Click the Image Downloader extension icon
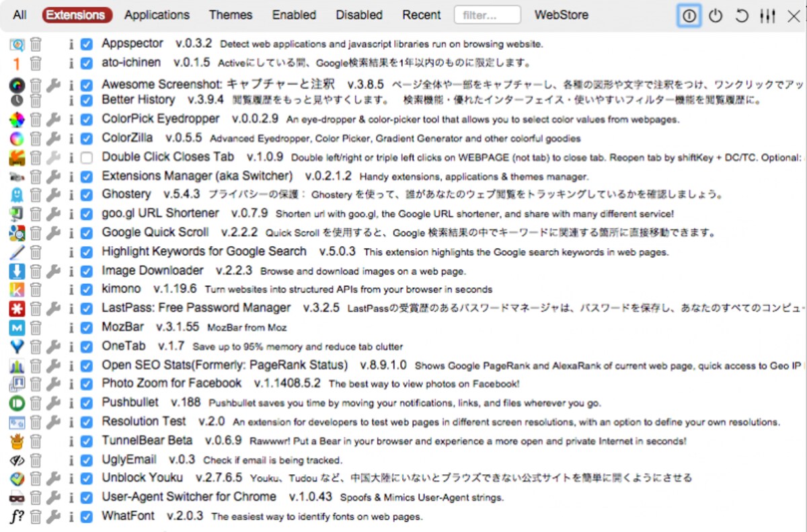 [17, 271]
